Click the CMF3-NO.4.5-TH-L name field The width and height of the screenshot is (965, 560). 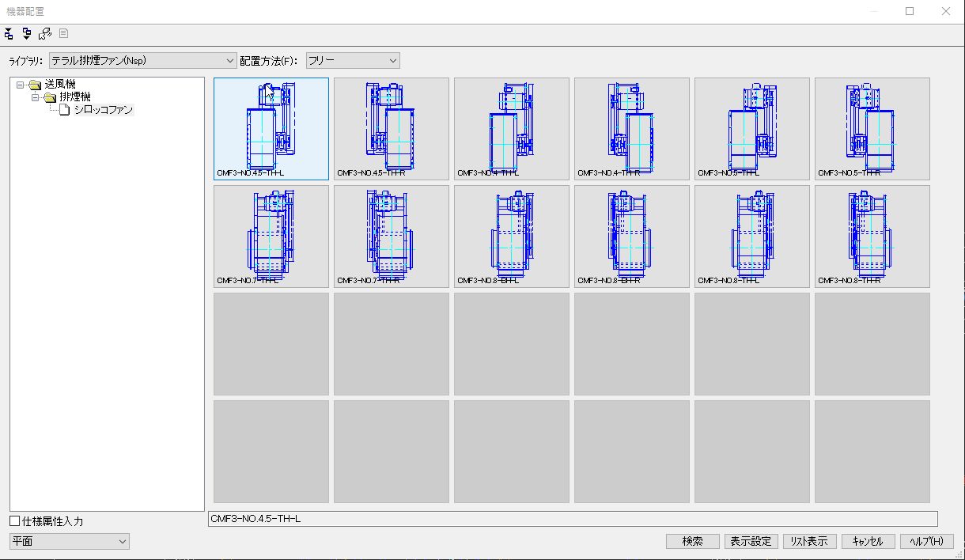tap(573, 519)
